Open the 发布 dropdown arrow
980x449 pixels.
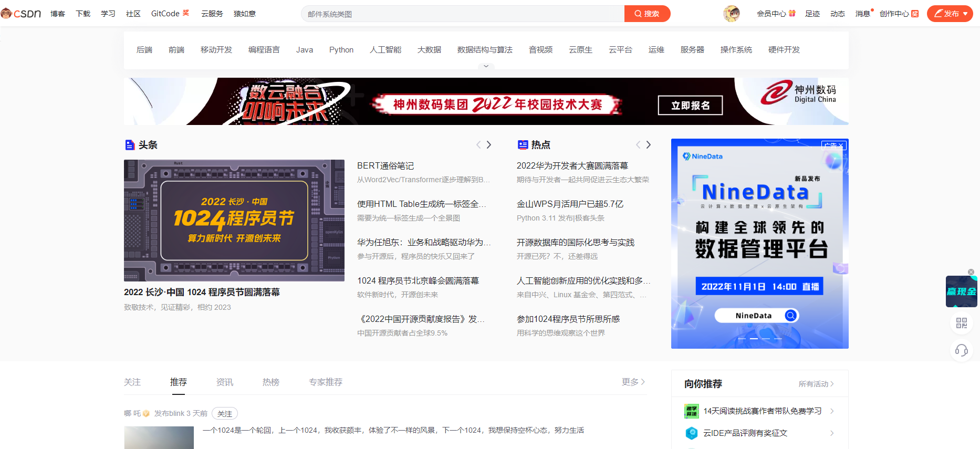tap(965, 14)
